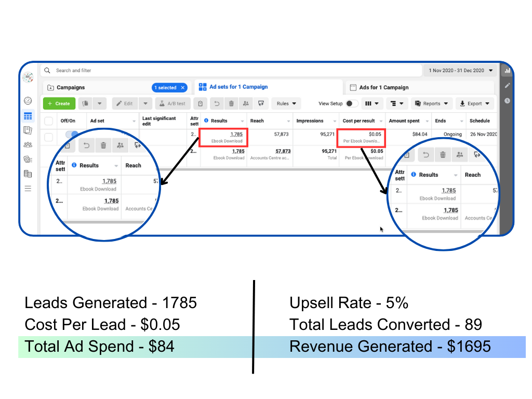Screen dimensions: 532x399
Task: Click the Undo arrow icon in toolbar
Action: (217, 103)
